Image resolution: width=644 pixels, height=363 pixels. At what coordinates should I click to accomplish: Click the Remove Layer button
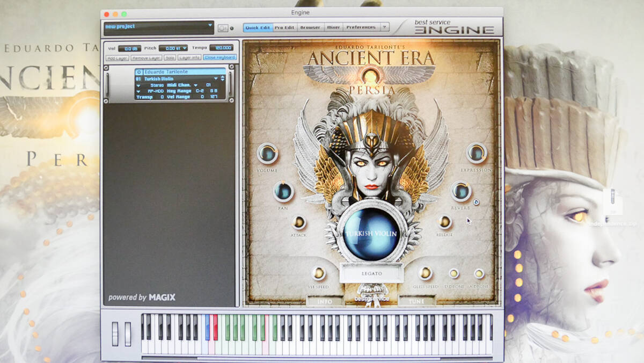tap(147, 57)
